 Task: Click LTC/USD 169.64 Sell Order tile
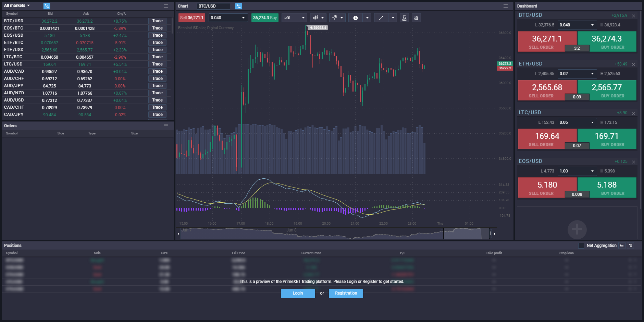pos(547,139)
